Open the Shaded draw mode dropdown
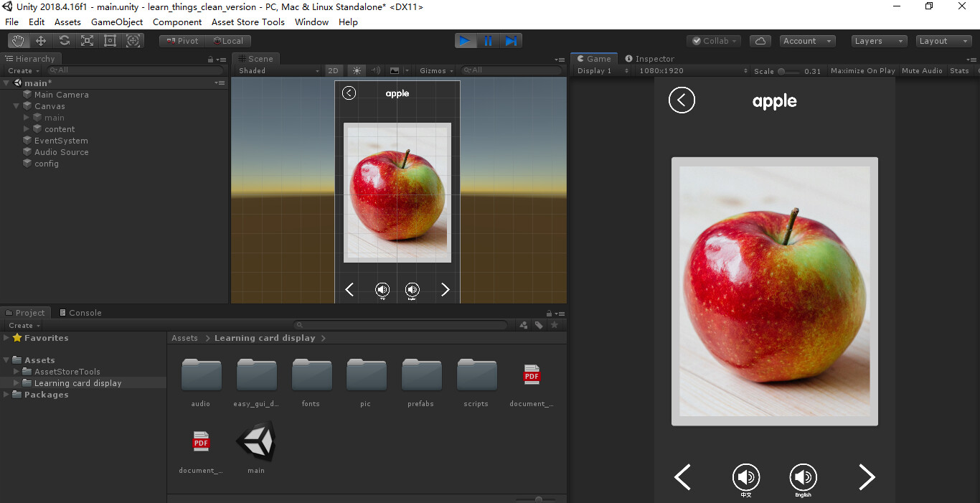 280,70
